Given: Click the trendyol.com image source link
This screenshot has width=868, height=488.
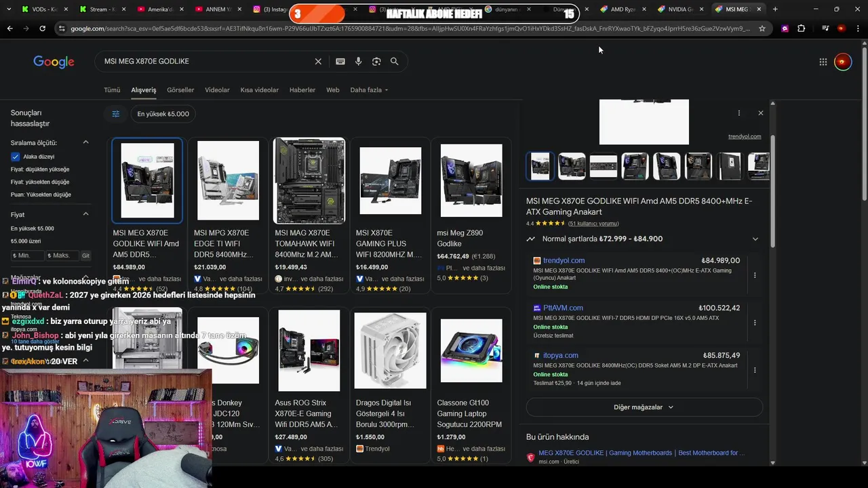Looking at the screenshot, I should (x=745, y=136).
